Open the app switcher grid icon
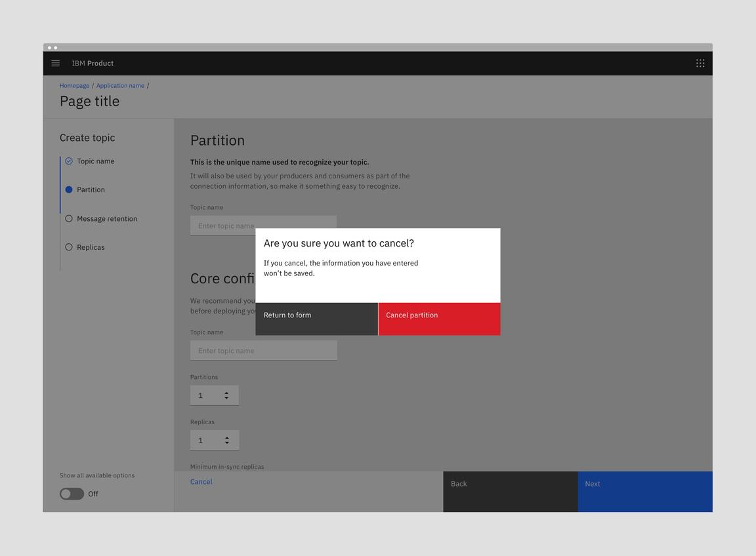 coord(700,63)
